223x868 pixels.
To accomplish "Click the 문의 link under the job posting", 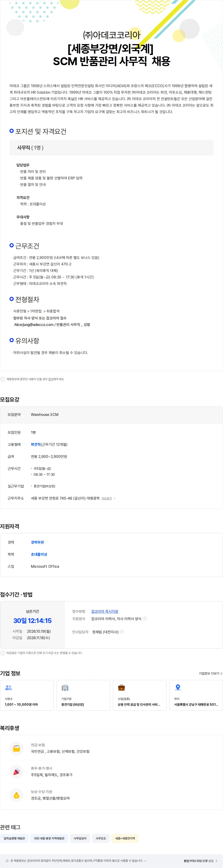I will click(51, 379).
